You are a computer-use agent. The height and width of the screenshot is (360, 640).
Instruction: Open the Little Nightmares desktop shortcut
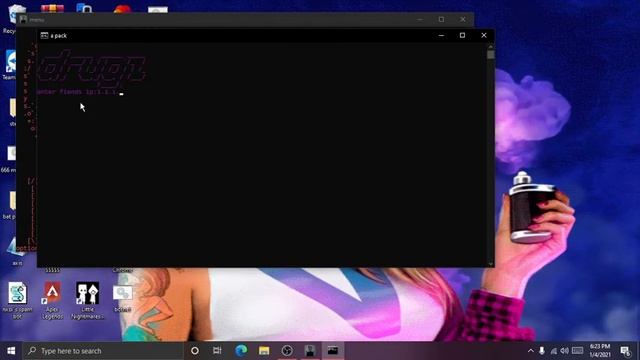87,301
